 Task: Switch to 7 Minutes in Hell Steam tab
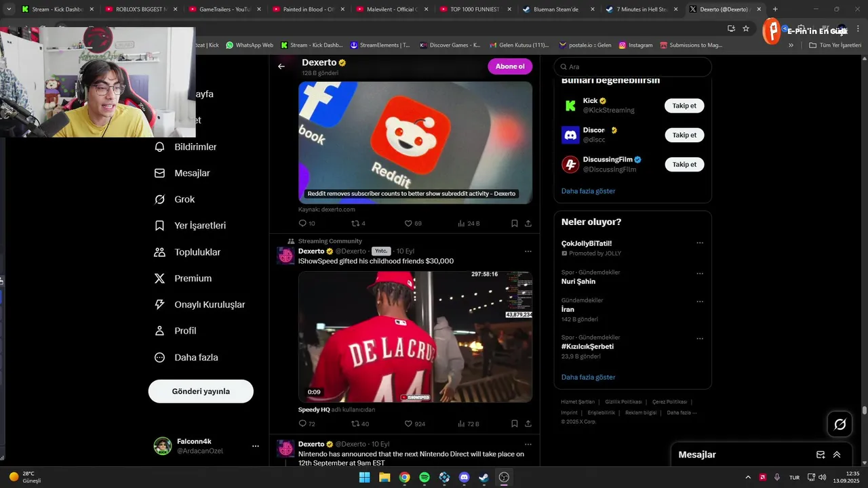pyautogui.click(x=641, y=9)
